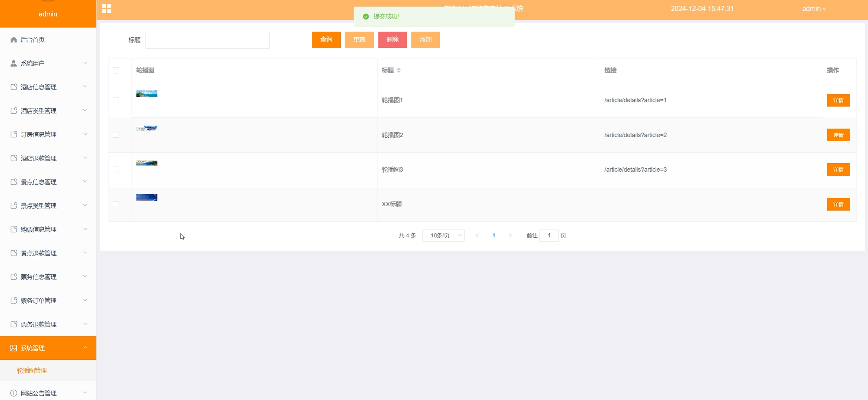Sort table by 标题 column arrows
Screen dimensions: 868x400
[399, 70]
